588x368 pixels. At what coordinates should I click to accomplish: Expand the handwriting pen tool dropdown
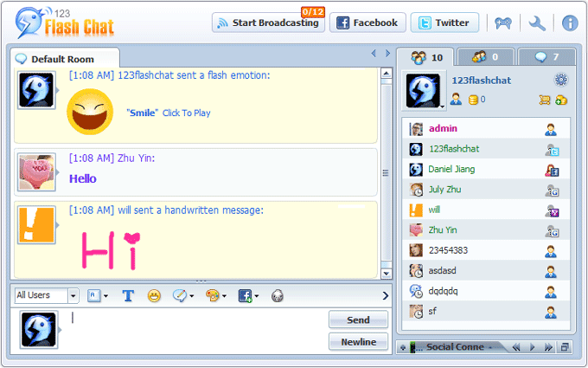click(x=192, y=296)
